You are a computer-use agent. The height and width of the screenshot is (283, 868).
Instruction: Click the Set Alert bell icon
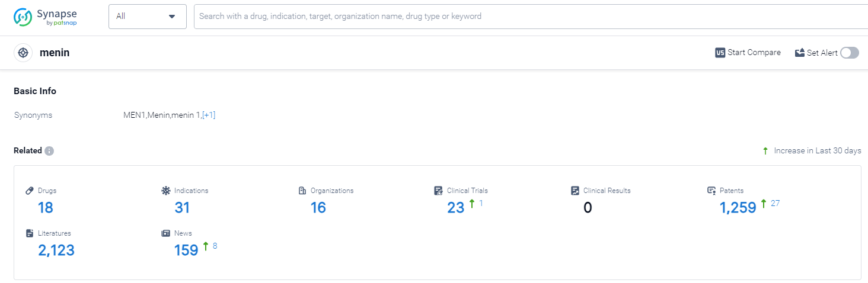pos(800,53)
